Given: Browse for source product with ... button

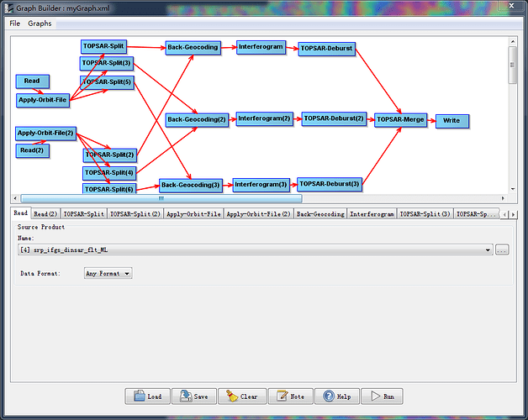Looking at the screenshot, I should click(x=502, y=249).
